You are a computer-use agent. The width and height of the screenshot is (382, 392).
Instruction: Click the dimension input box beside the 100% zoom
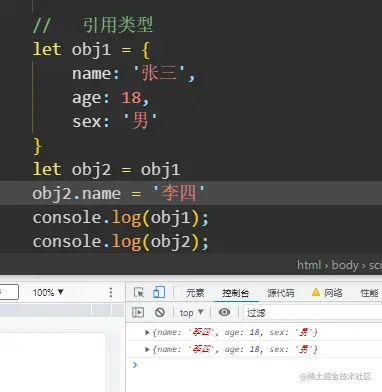pyautogui.click(x=8, y=292)
